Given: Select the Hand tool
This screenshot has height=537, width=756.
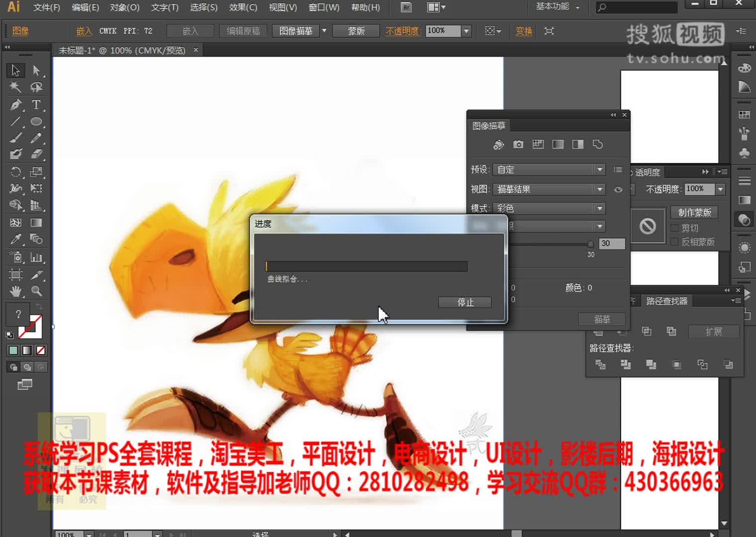Looking at the screenshot, I should tap(15, 291).
